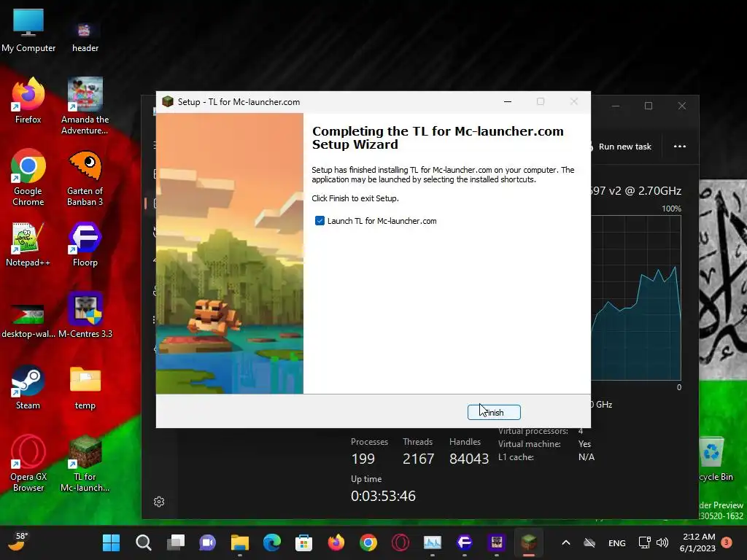Select the Recycle Bin desktop icon
The height and width of the screenshot is (560, 747).
click(715, 459)
